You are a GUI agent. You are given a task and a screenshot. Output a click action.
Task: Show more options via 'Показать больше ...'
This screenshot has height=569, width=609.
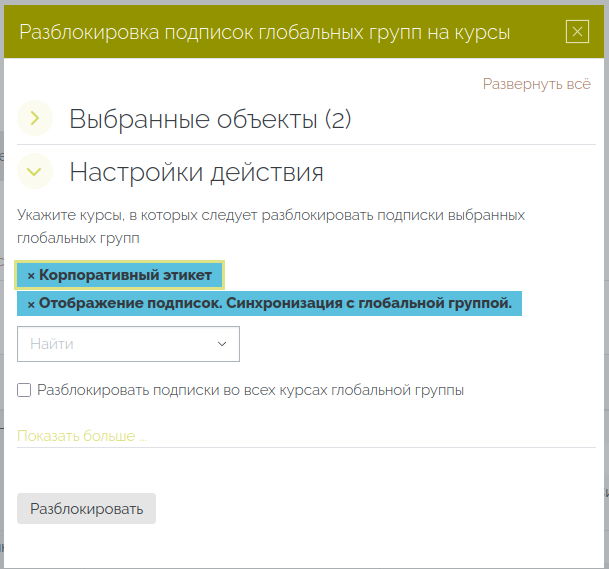pyautogui.click(x=81, y=436)
